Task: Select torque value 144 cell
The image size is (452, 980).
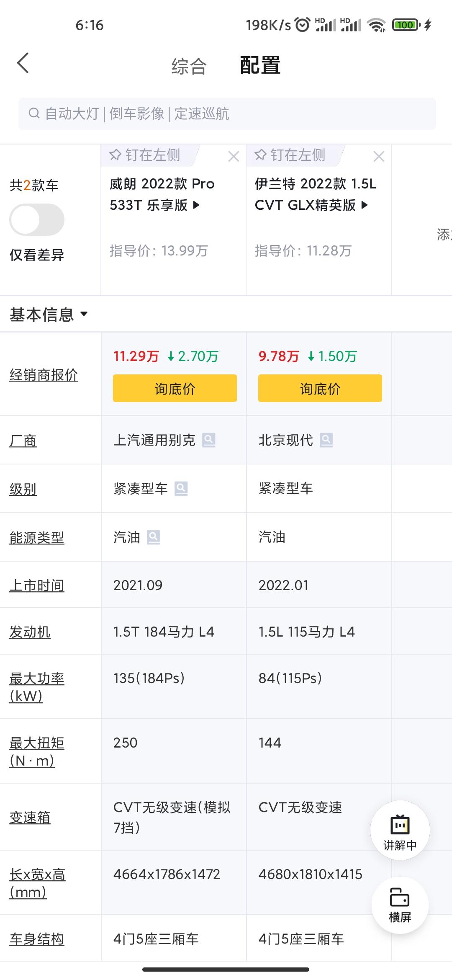Action: click(319, 751)
